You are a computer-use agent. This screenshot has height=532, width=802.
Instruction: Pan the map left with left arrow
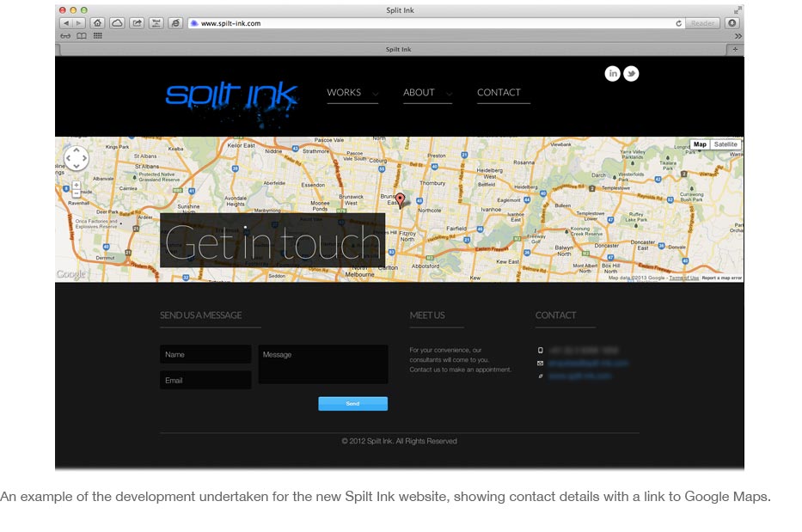pyautogui.click(x=68, y=158)
